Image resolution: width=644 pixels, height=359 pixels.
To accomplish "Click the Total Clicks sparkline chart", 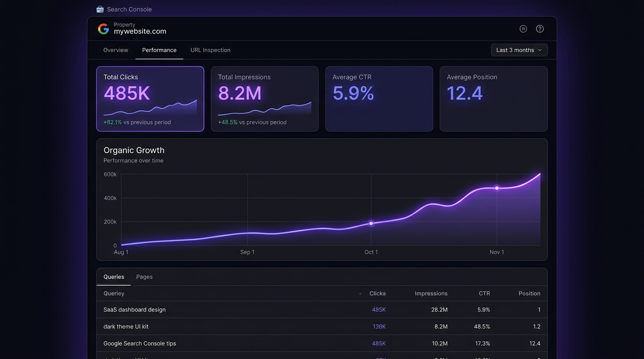I will pyautogui.click(x=150, y=108).
